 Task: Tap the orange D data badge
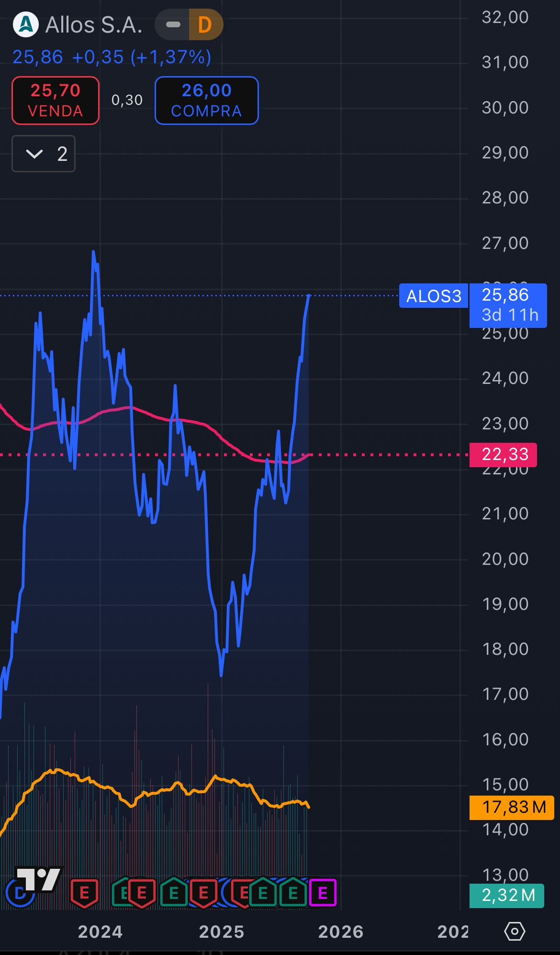tap(206, 24)
